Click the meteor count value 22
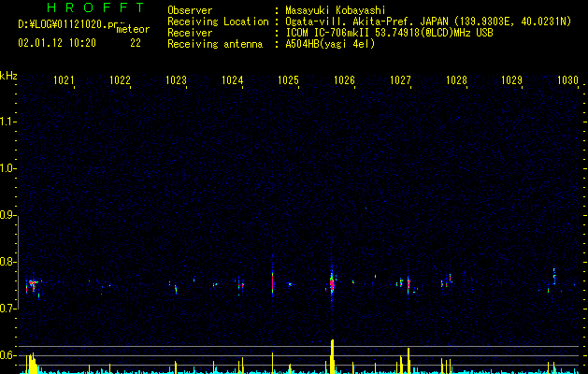 [x=136, y=43]
